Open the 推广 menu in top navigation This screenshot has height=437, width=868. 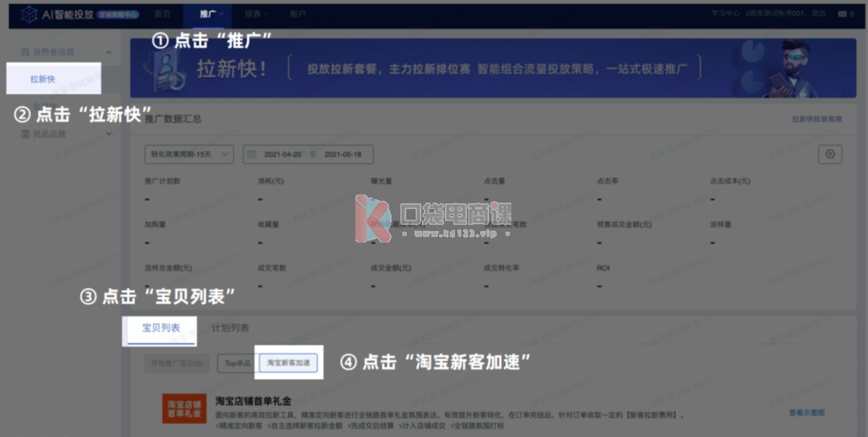(208, 14)
